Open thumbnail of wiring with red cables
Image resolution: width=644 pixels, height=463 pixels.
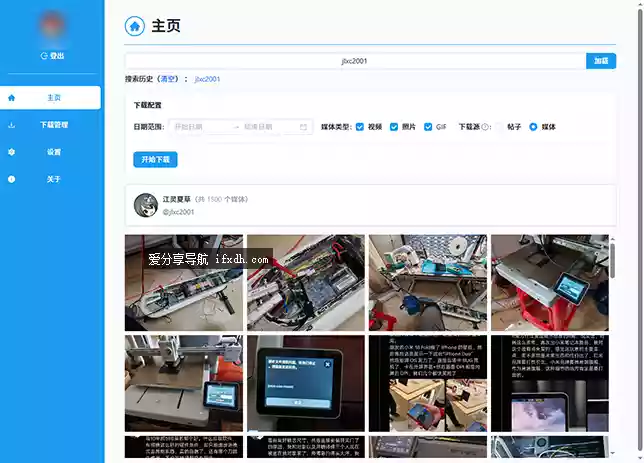306,283
